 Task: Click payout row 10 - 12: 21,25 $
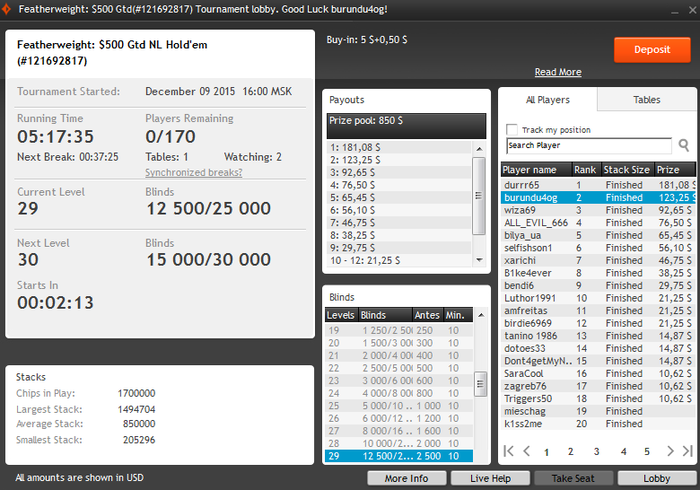[x=400, y=260]
